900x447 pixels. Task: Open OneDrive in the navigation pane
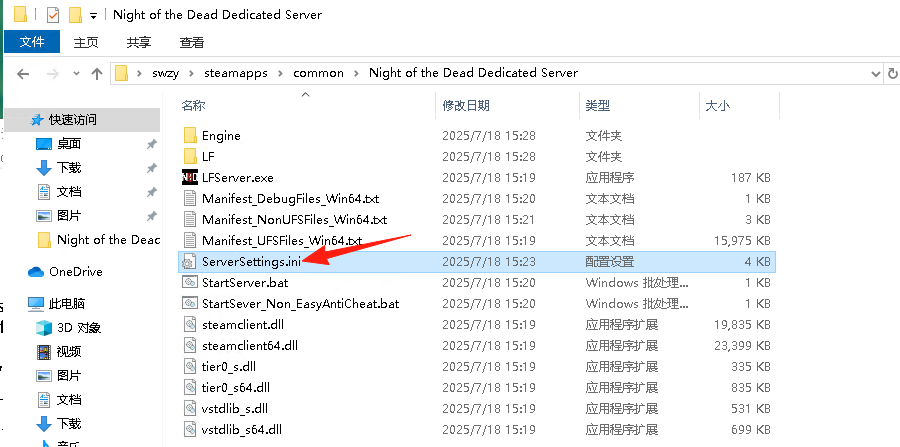76,271
